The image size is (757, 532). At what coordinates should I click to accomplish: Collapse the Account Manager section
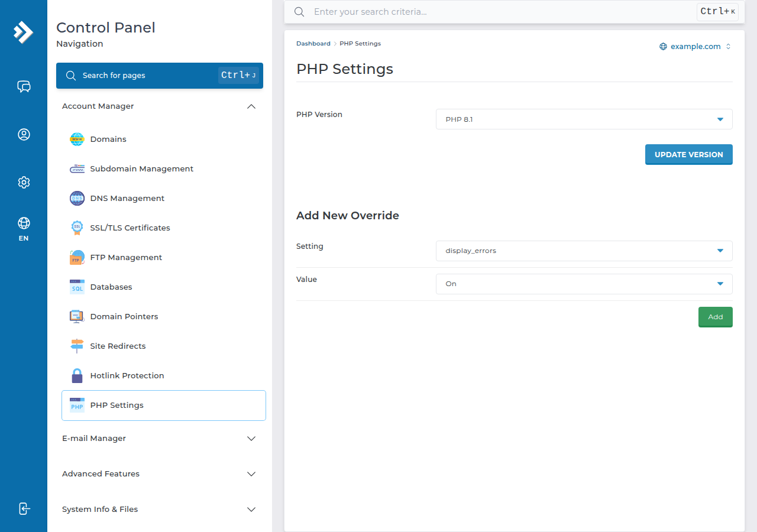pos(160,106)
